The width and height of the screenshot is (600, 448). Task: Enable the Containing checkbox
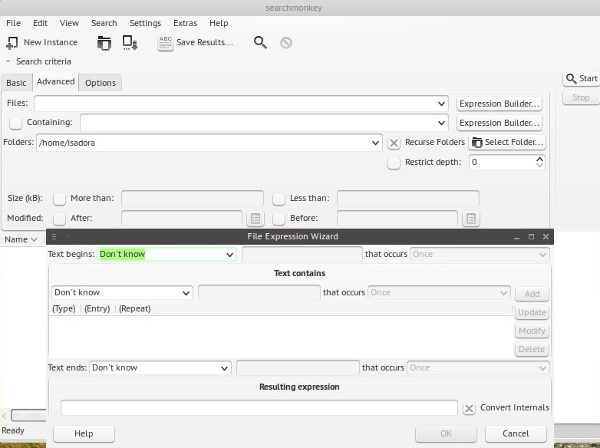(16, 123)
